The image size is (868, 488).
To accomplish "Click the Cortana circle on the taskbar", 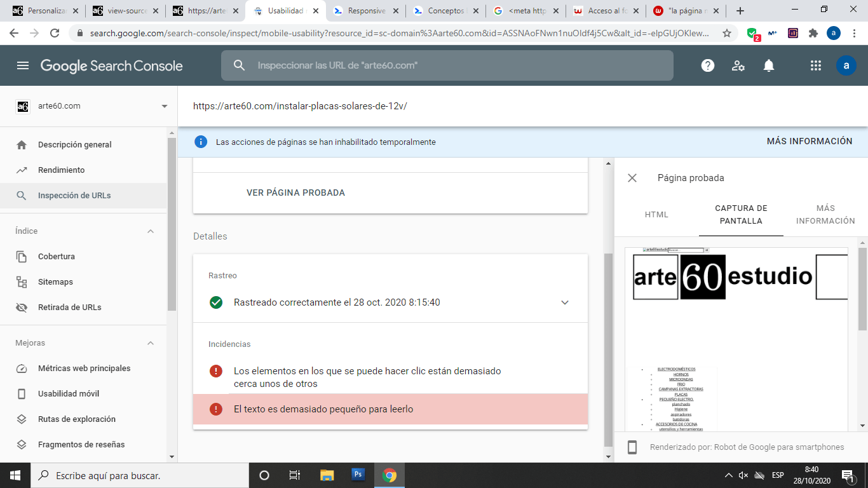I will pos(264,475).
